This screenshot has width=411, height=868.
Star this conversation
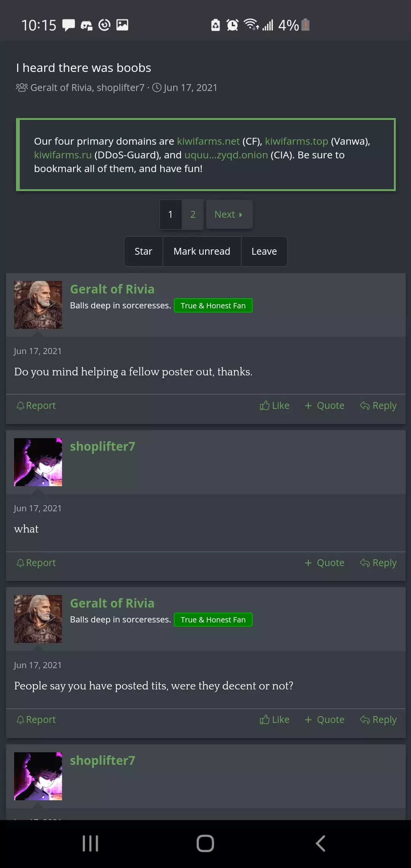(143, 251)
